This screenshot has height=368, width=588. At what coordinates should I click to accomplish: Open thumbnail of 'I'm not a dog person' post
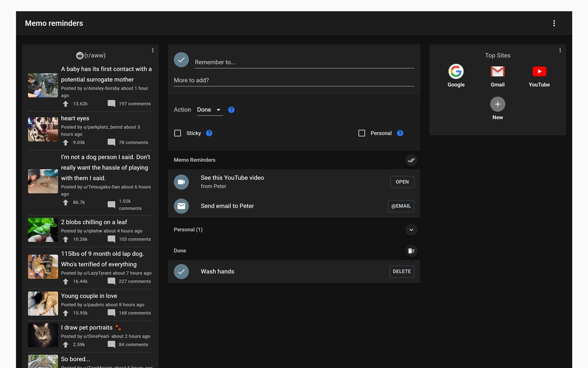(x=43, y=181)
